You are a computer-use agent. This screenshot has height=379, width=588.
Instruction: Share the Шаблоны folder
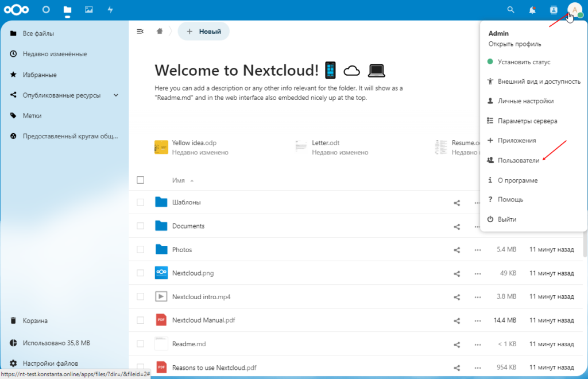click(457, 203)
